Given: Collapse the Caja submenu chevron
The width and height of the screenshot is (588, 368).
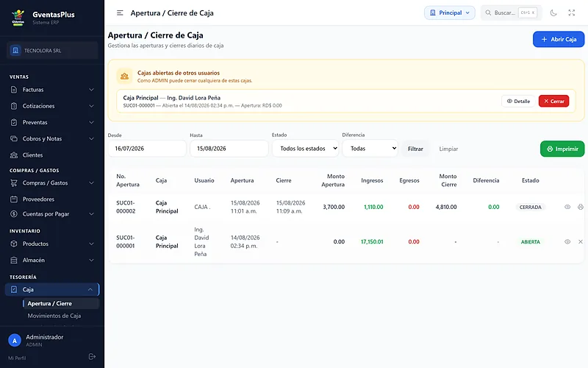Looking at the screenshot, I should click(x=90, y=289).
